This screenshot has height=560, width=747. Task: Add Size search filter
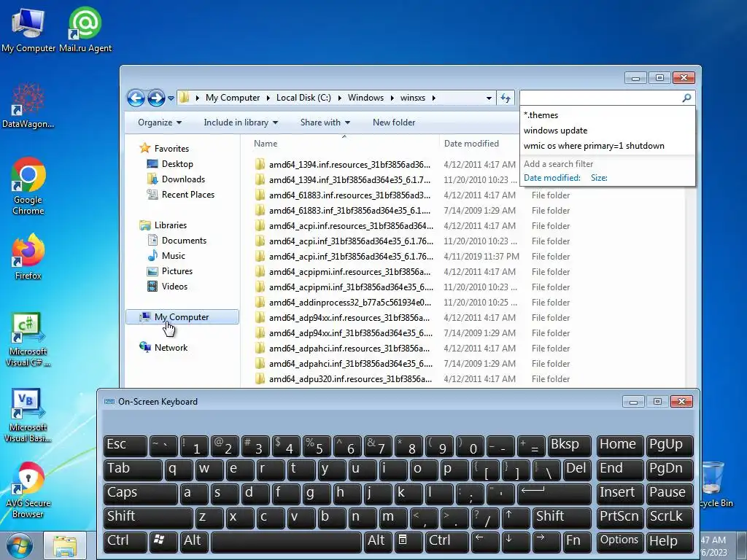(599, 178)
